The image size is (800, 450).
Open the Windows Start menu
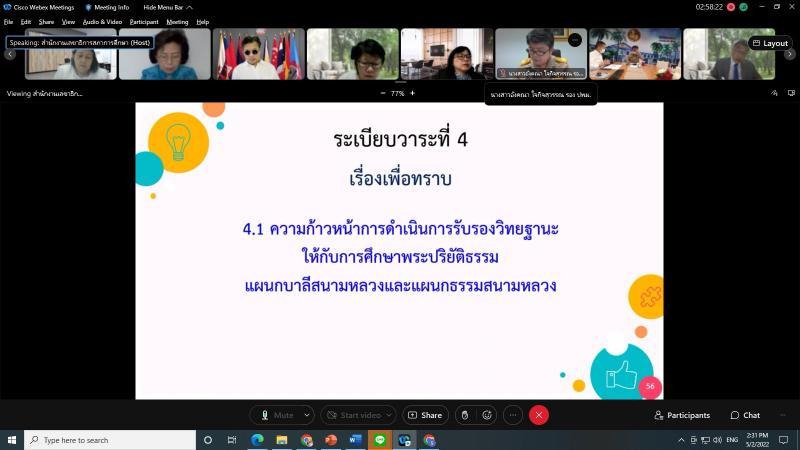[x=12, y=440]
